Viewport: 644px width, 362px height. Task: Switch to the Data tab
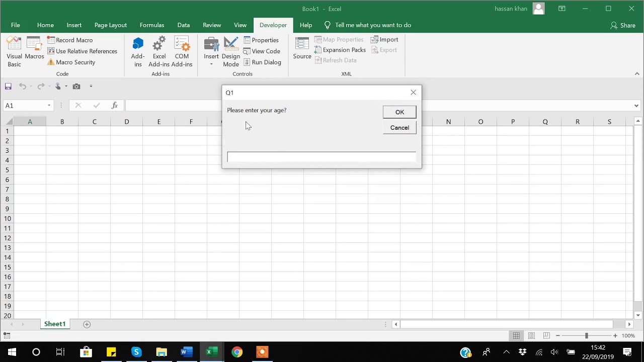[184, 25]
